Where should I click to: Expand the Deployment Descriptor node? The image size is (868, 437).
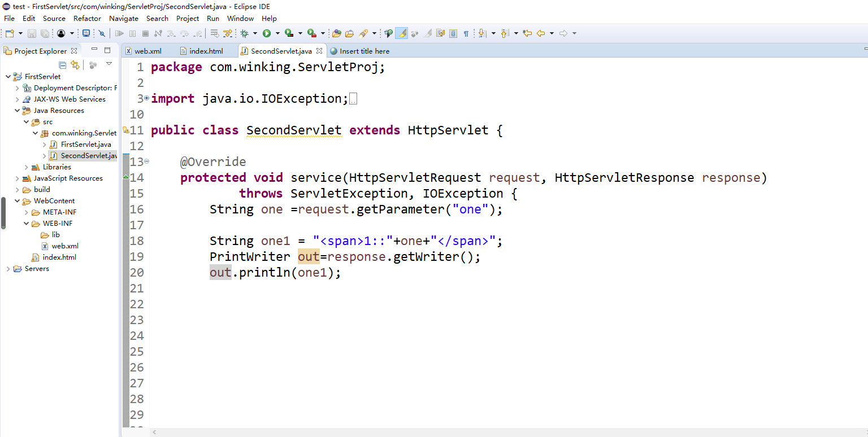coord(17,88)
